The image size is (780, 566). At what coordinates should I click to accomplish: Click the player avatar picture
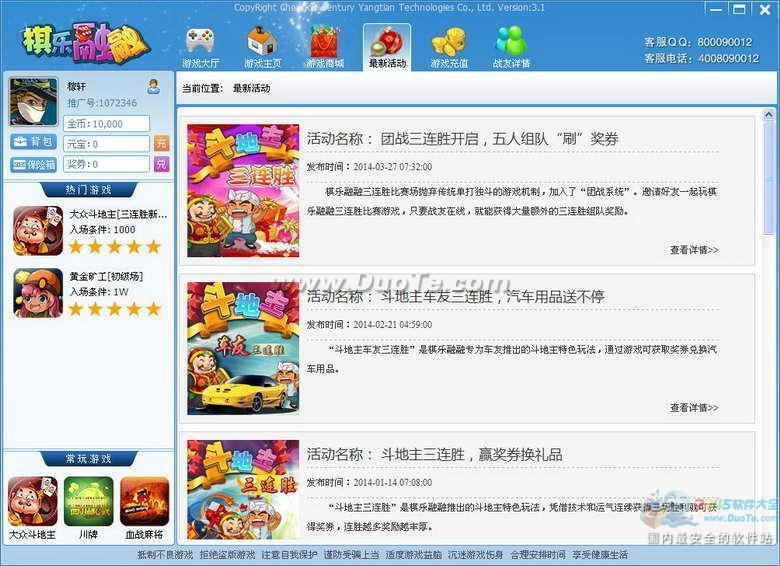coord(33,101)
